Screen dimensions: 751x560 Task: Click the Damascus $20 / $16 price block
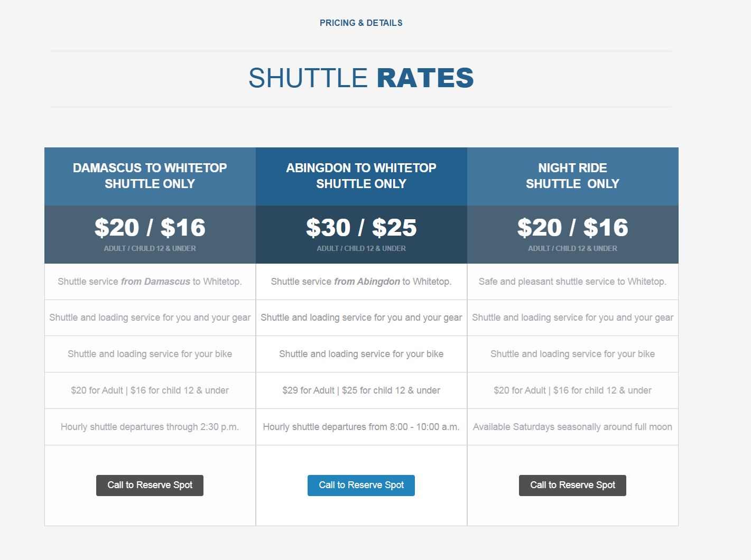click(x=150, y=235)
